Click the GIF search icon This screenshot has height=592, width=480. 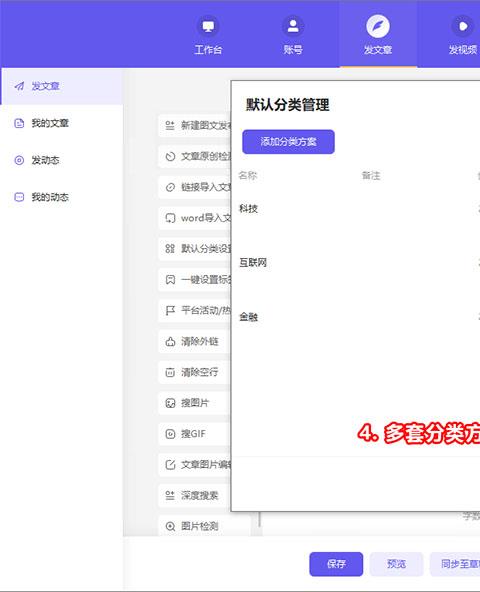170,434
